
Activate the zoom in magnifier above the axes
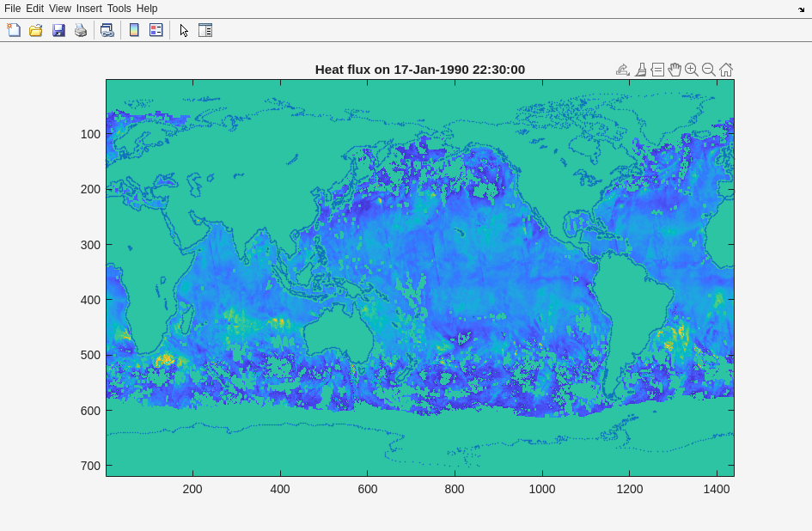pyautogui.click(x=692, y=70)
